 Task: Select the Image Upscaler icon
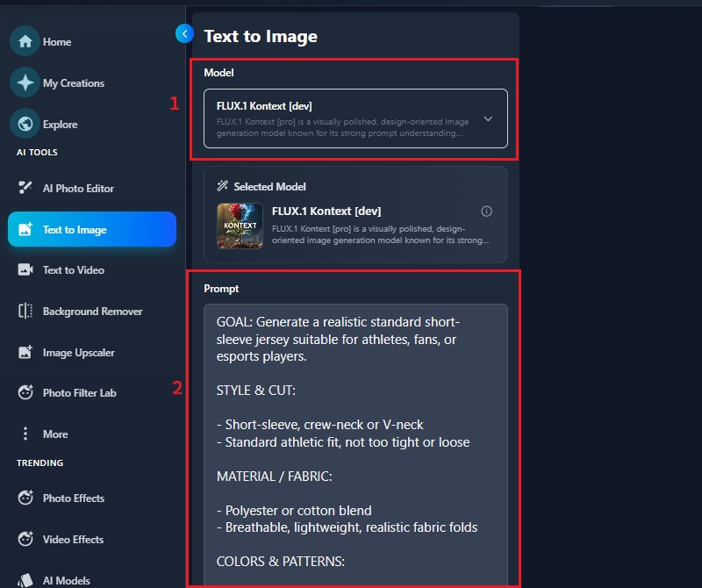pyautogui.click(x=25, y=352)
